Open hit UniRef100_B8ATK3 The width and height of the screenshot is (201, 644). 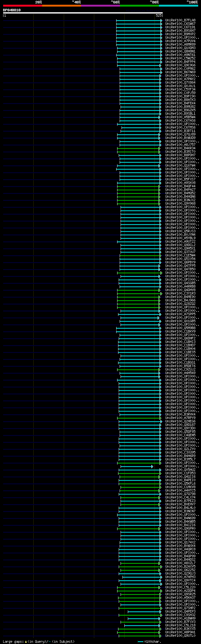(180, 100)
